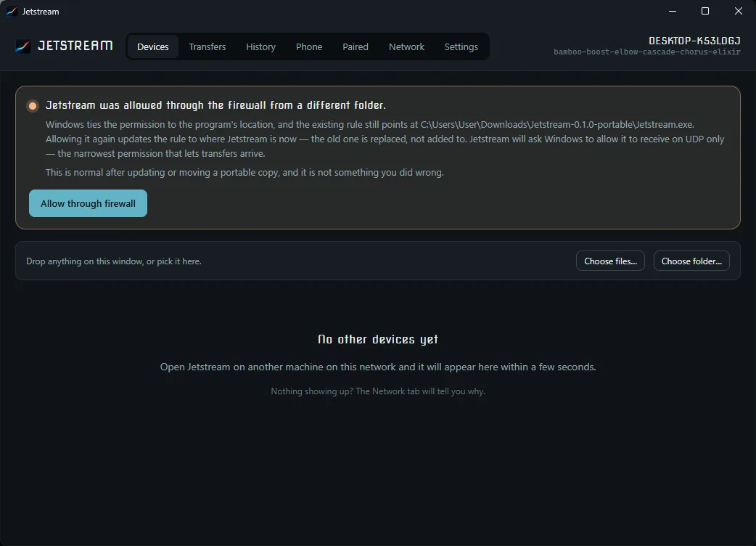
Task: Select the Paired tab
Action: pos(356,46)
